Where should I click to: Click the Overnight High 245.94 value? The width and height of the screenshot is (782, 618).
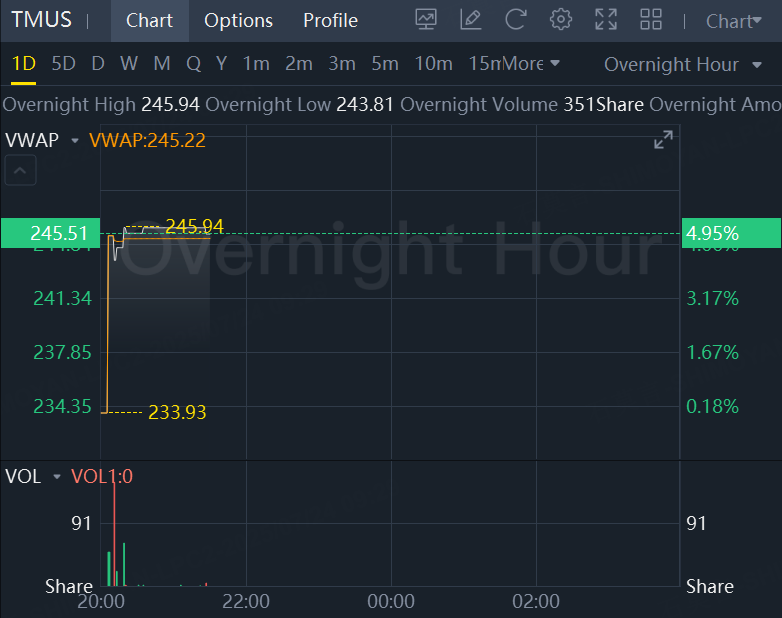click(170, 105)
